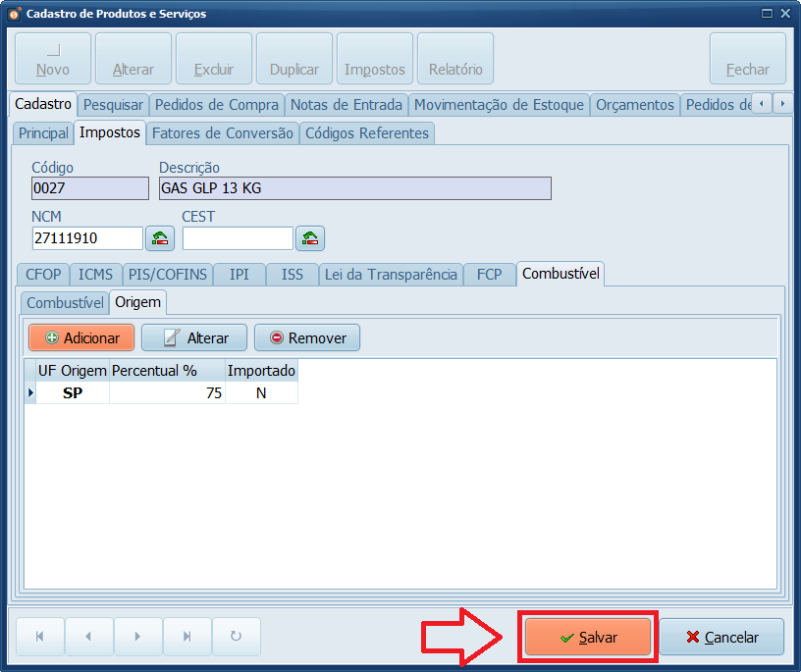Open the Pedidos de Compra tab
The image size is (801, 672).
tap(217, 105)
